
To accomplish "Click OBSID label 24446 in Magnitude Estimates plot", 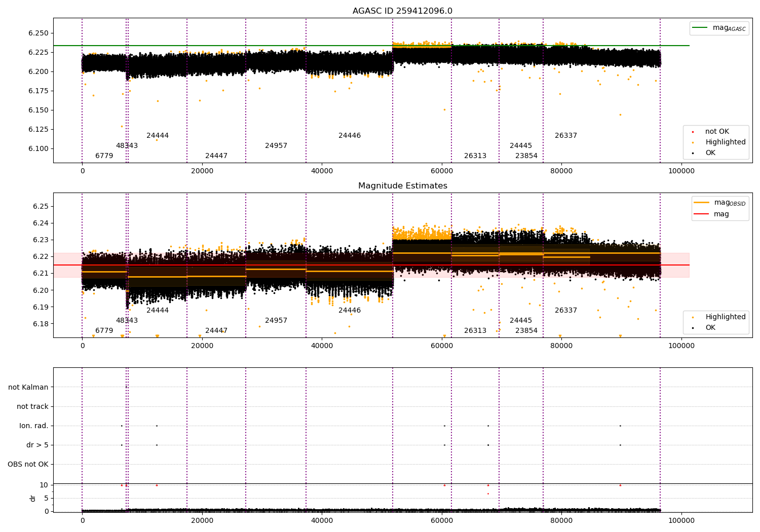I will (x=350, y=311).
